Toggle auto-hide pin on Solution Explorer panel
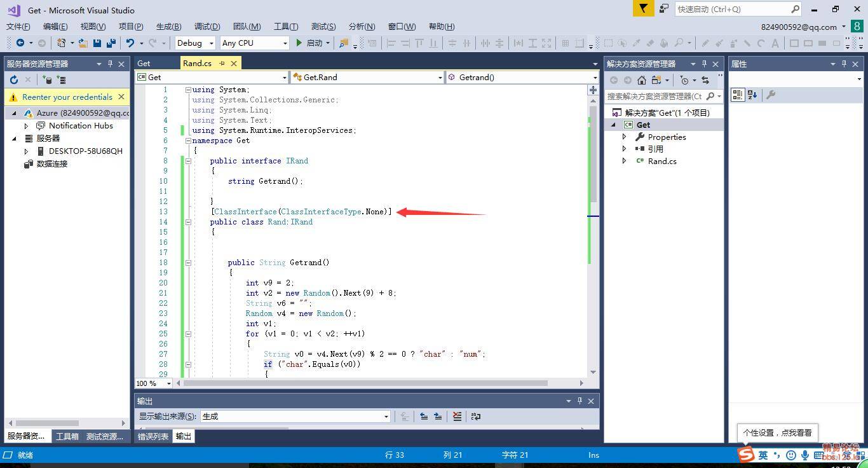This screenshot has width=868, height=468. pos(703,64)
